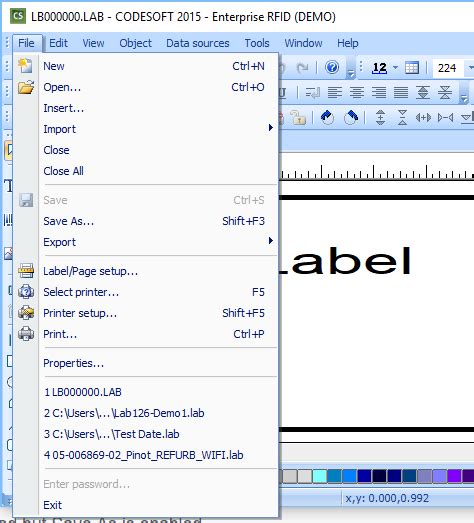Open the Tools menu
Viewport: 474px width, 523px height.
pyautogui.click(x=257, y=43)
